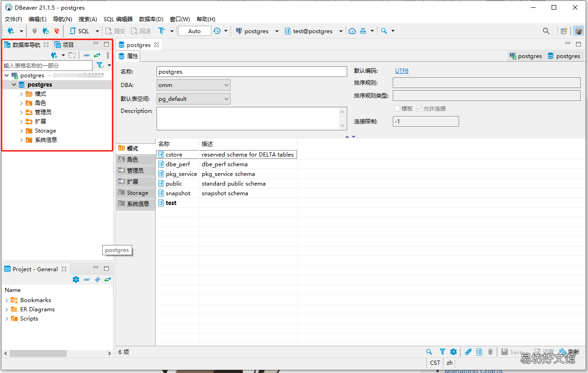
Task: Select the cstore schema row
Action: (227, 155)
